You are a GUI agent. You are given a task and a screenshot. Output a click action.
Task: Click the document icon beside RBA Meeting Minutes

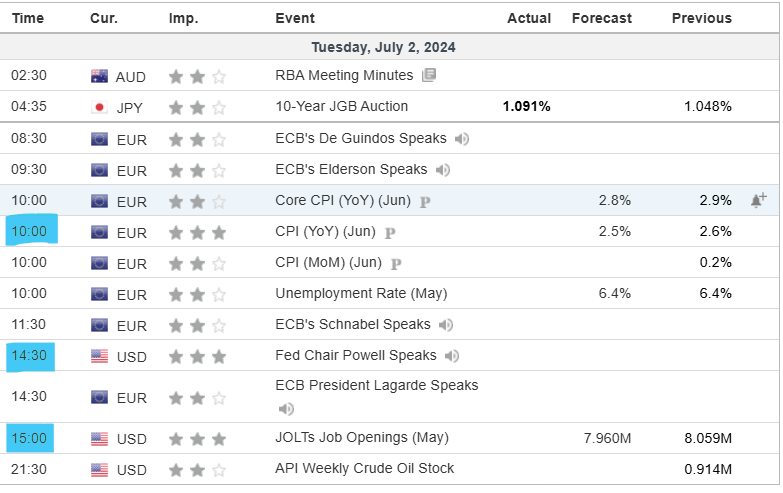[429, 75]
